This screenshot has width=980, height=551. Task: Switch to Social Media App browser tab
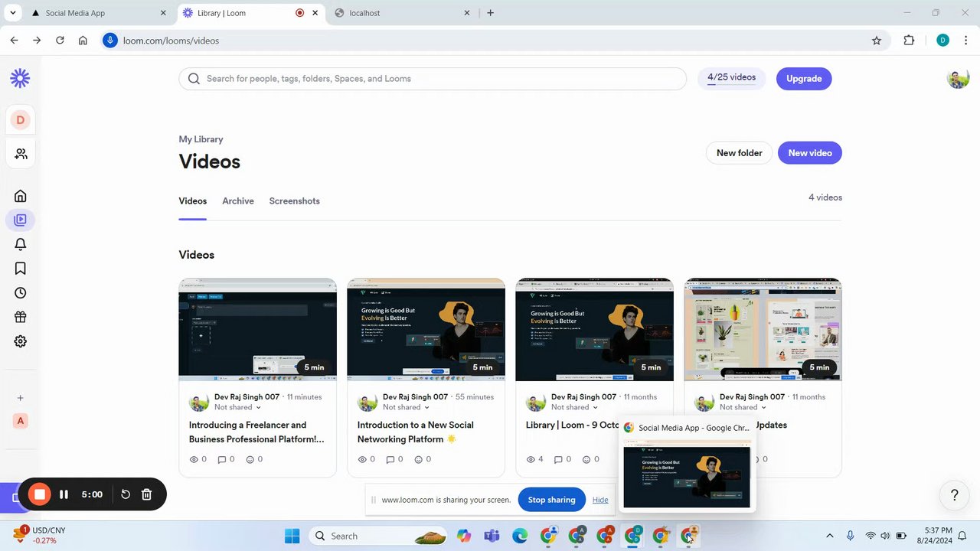point(100,13)
